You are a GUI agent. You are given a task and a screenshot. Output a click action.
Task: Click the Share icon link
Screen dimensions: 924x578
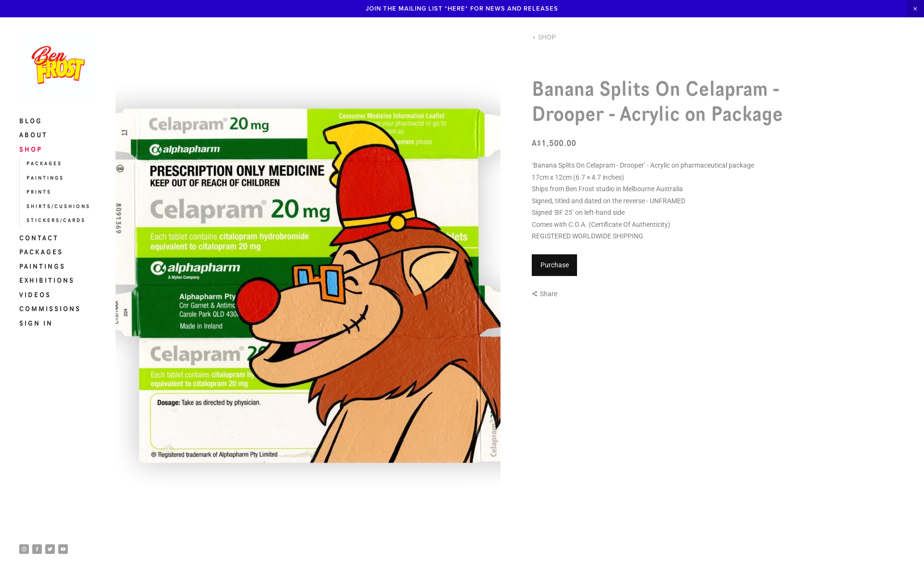coord(545,294)
